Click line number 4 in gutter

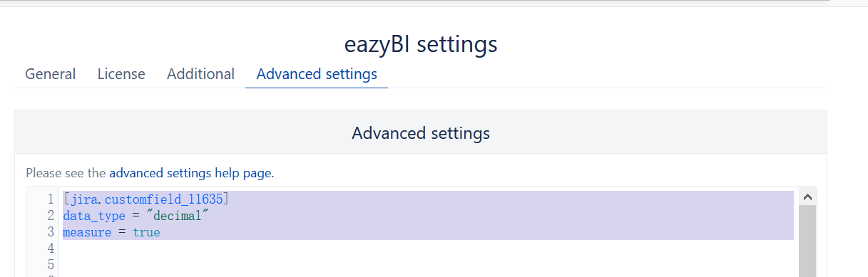[50, 249]
